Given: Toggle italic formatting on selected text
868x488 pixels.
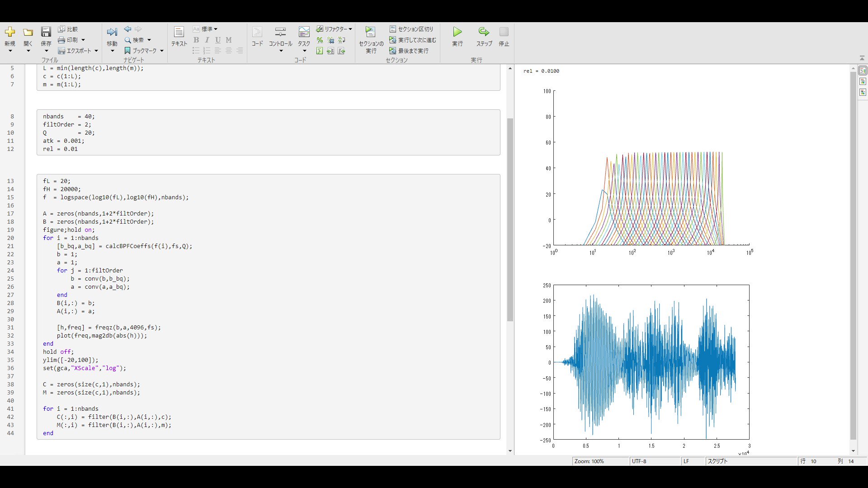Looking at the screenshot, I should point(207,40).
